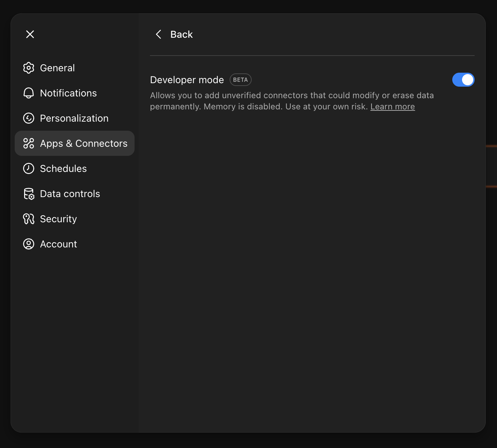
Task: Close the settings dialog with X
Action: [30, 34]
